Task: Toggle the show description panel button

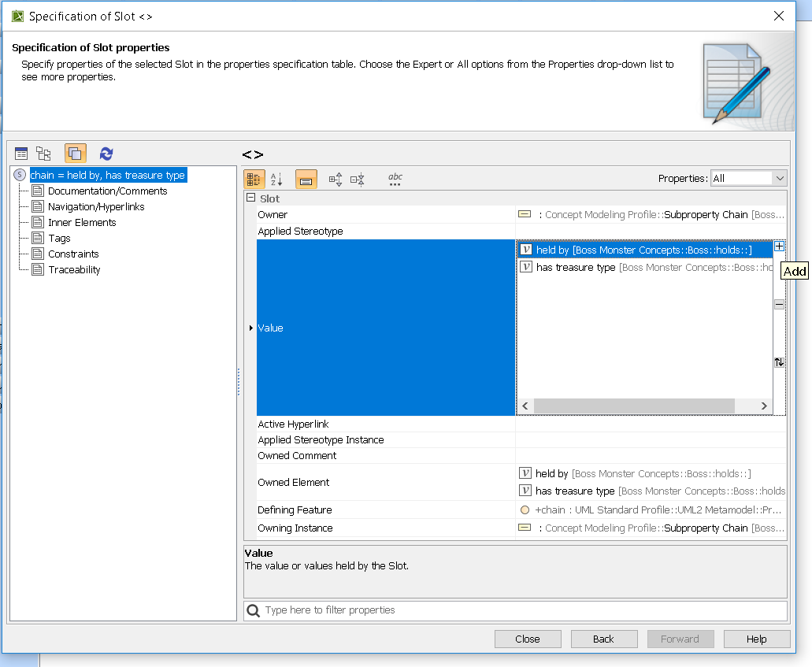Action: 306,180
